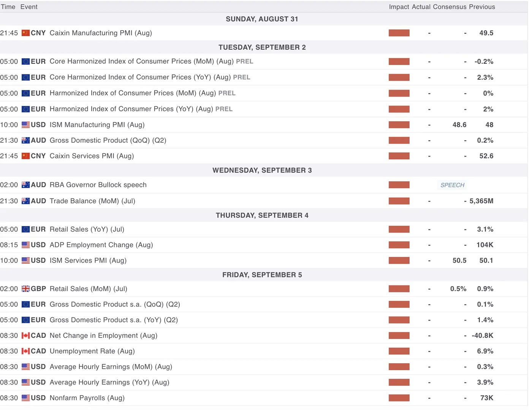Open Gross Domestic Product (QoQ) (Q2) Australian event
This screenshot has width=532, height=410.
[108, 140]
